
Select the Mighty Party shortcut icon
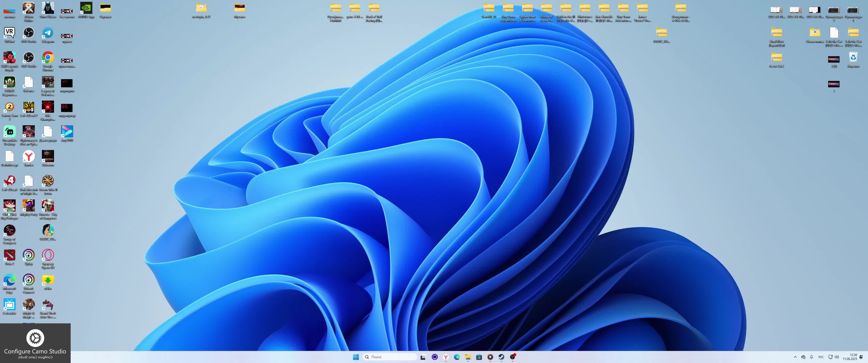[29, 208]
